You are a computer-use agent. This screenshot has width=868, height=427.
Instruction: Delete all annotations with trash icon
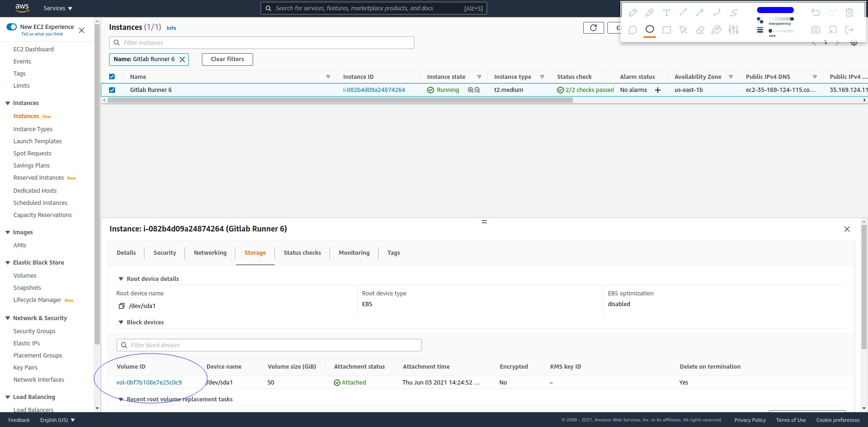(849, 13)
